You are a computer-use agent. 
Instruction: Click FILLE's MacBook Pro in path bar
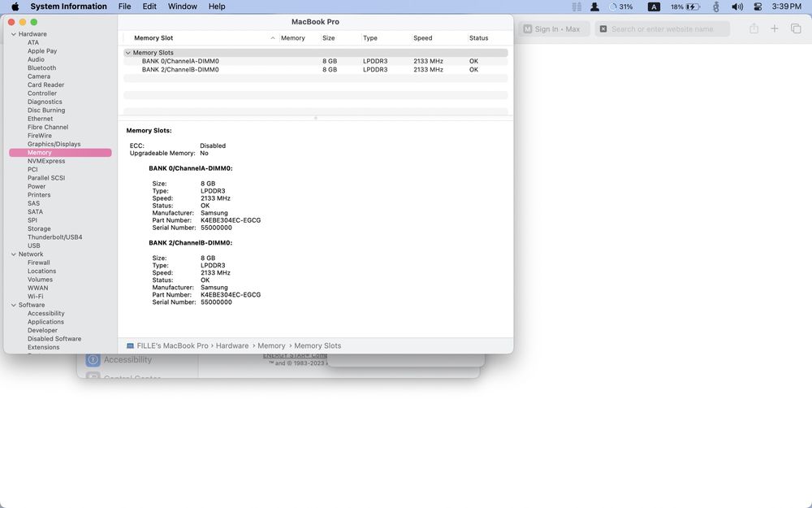[x=172, y=345]
